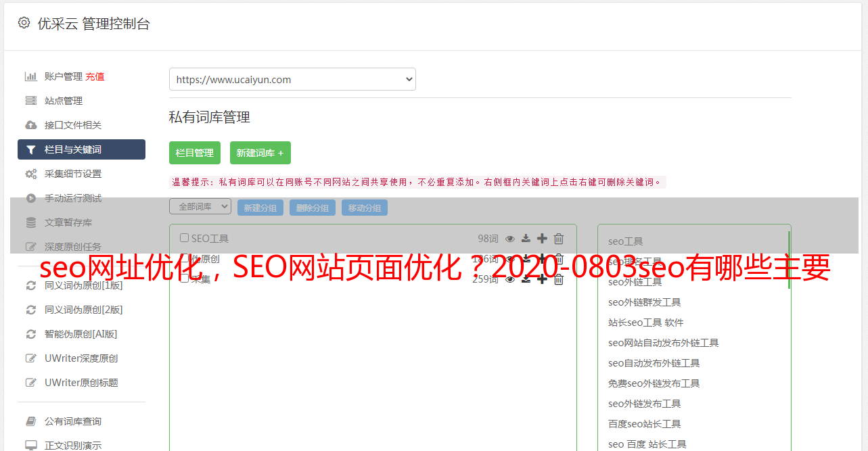Open 账户管理 in the sidebar
Viewport: 868px width, 451px height.
(x=64, y=76)
